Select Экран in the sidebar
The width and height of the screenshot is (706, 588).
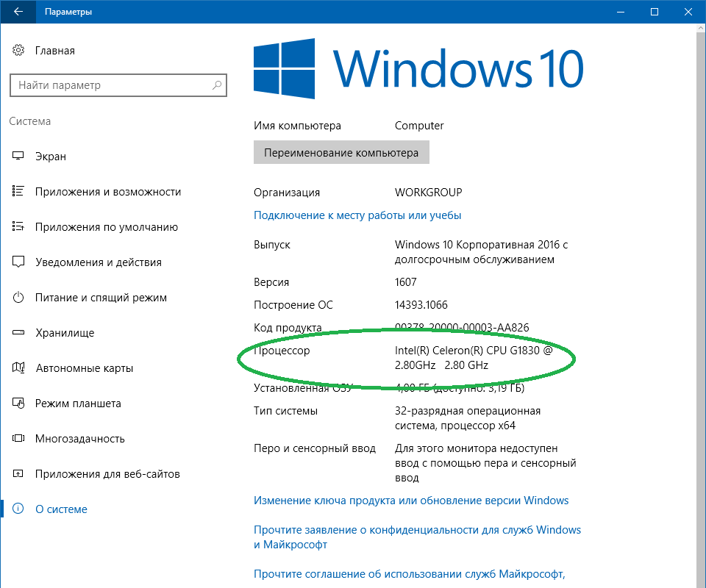(x=51, y=157)
